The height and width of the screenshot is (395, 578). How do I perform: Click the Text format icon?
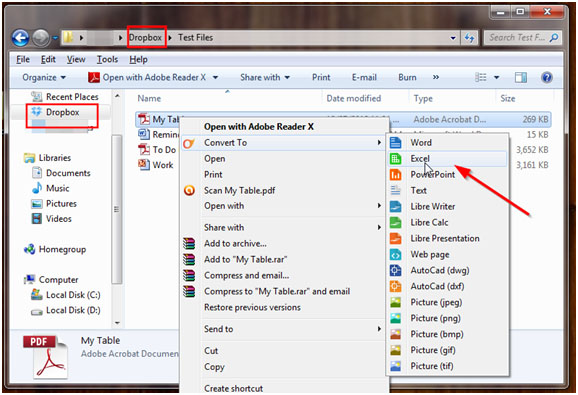point(395,190)
